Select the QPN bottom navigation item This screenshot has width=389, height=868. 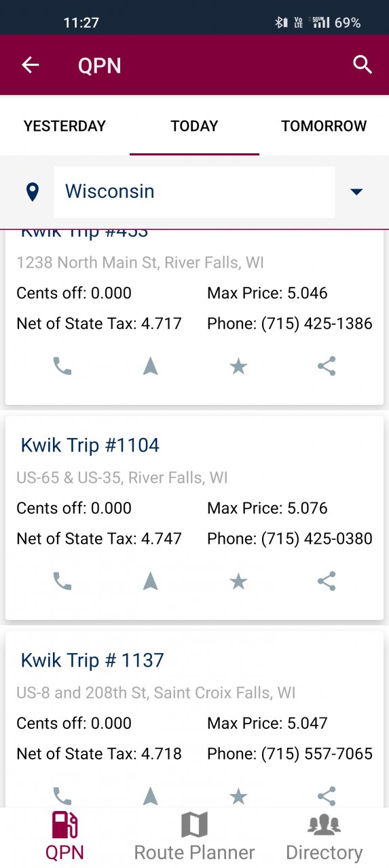tap(64, 837)
